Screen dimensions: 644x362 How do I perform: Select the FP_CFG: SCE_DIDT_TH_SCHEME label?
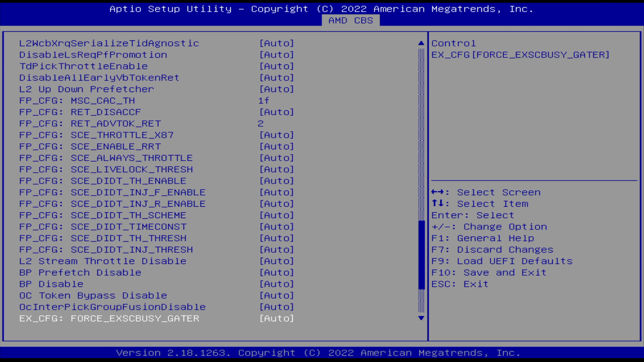point(103,215)
